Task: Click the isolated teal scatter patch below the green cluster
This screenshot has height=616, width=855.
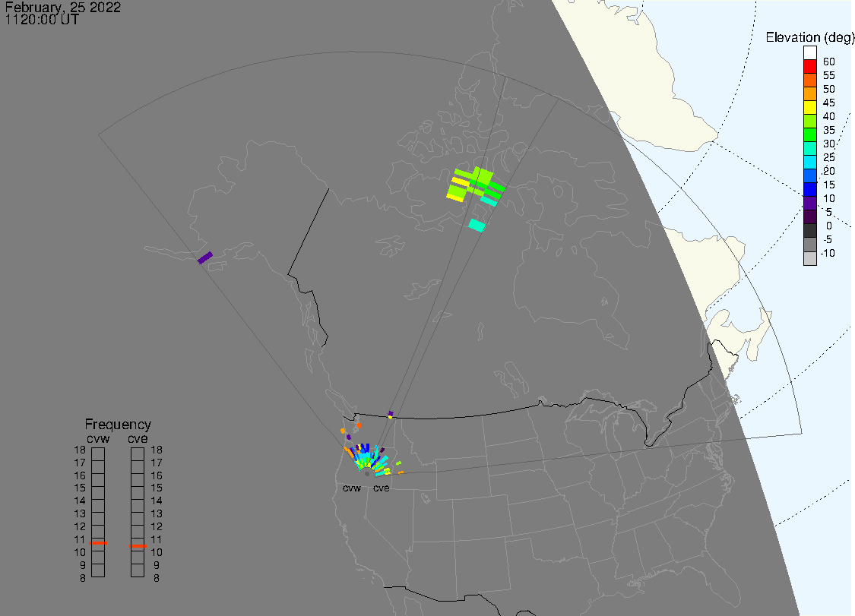Action: coord(477,225)
